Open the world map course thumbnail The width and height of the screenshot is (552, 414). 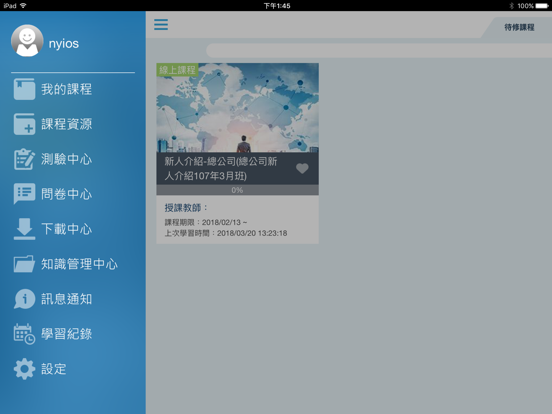[x=238, y=108]
